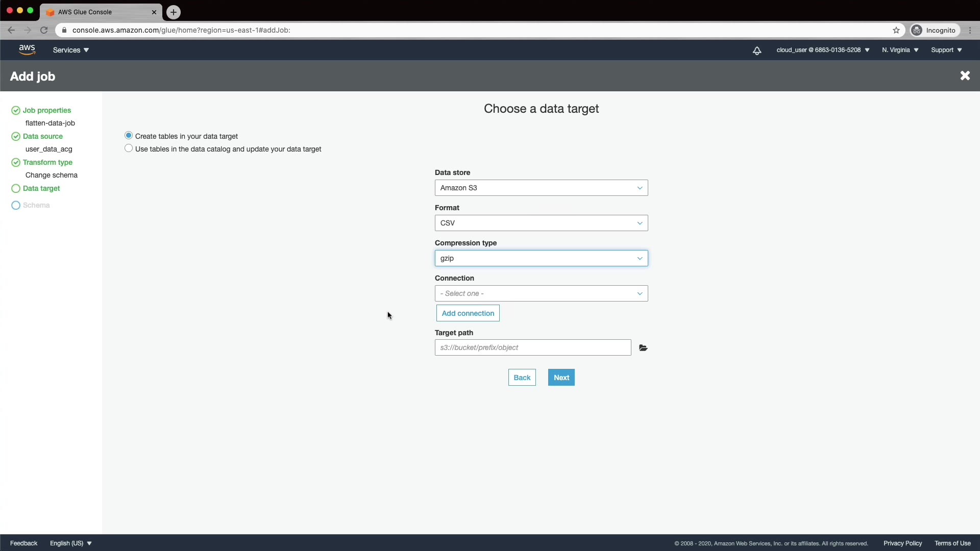Click the Next button
980x551 pixels.
pos(561,378)
